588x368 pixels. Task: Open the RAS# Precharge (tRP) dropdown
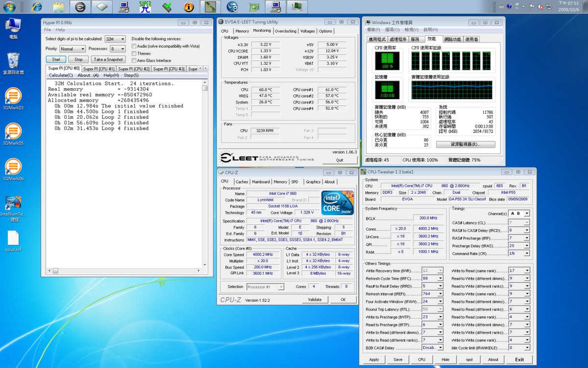point(519,238)
